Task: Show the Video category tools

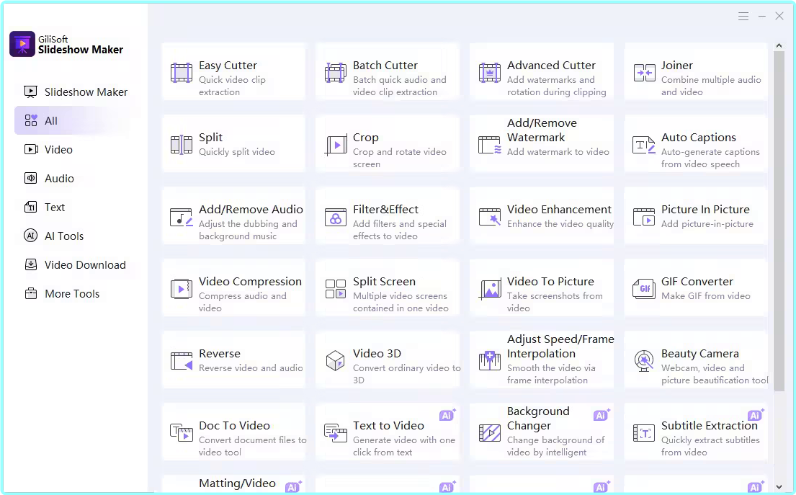Action: tap(49, 149)
